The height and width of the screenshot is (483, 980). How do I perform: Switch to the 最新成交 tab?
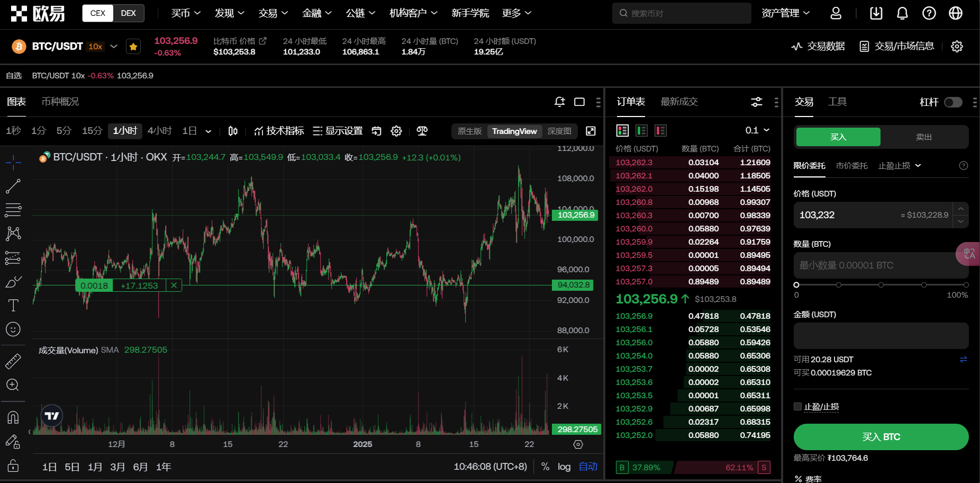coord(679,102)
